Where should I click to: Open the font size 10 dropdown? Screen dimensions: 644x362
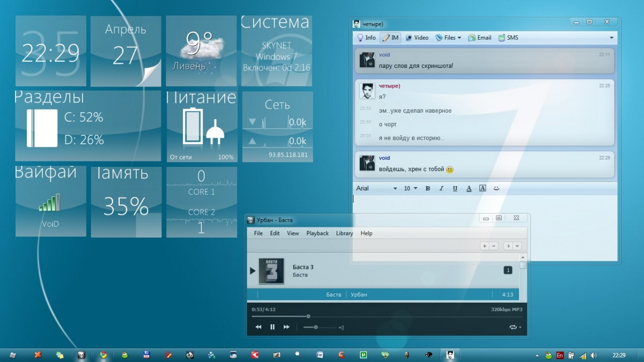click(x=411, y=189)
